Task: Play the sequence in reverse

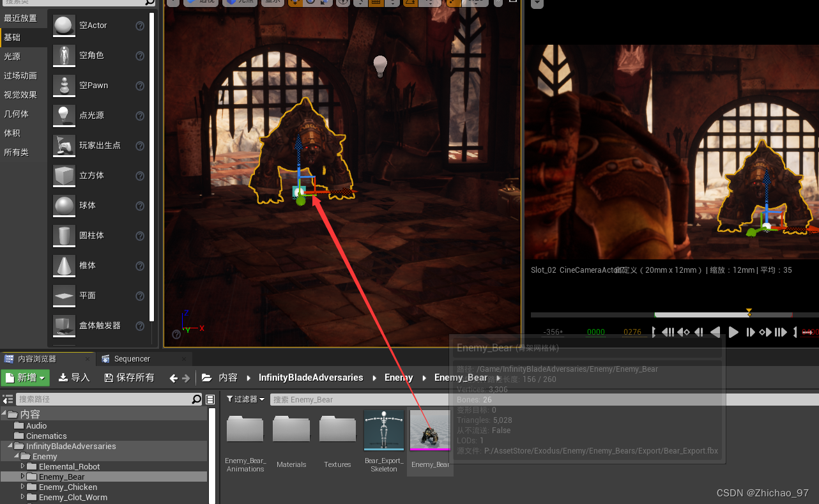Action: [716, 332]
